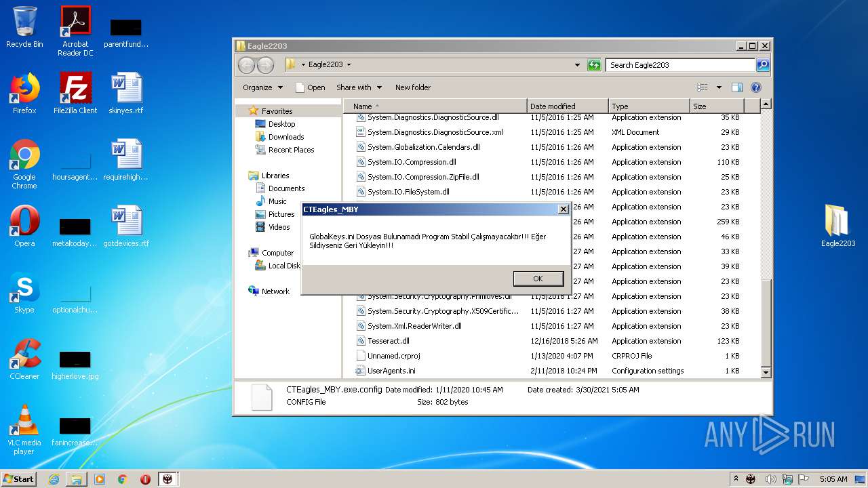The height and width of the screenshot is (488, 868).
Task: Change the view with the views icon
Action: coord(703,87)
